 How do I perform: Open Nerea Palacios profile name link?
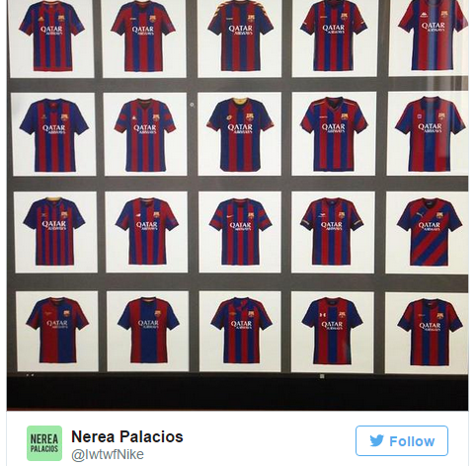127,436
